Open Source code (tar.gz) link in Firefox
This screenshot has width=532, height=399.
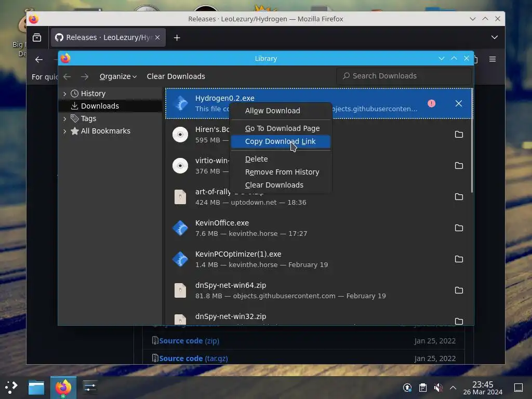click(193, 358)
